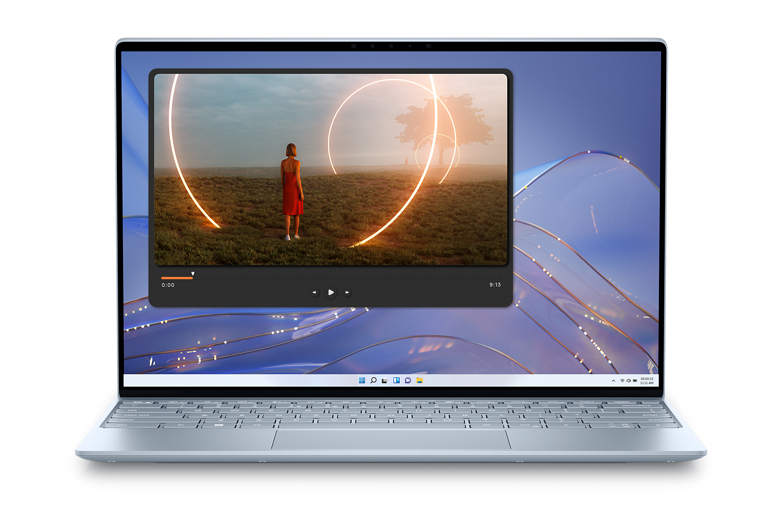Open the Widgets panel
The image size is (782, 532).
[396, 380]
